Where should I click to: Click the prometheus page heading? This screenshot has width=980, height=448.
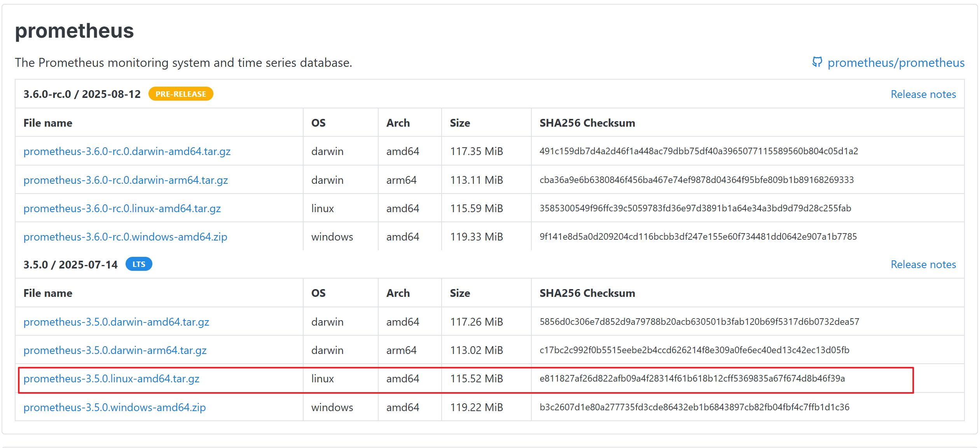point(74,31)
